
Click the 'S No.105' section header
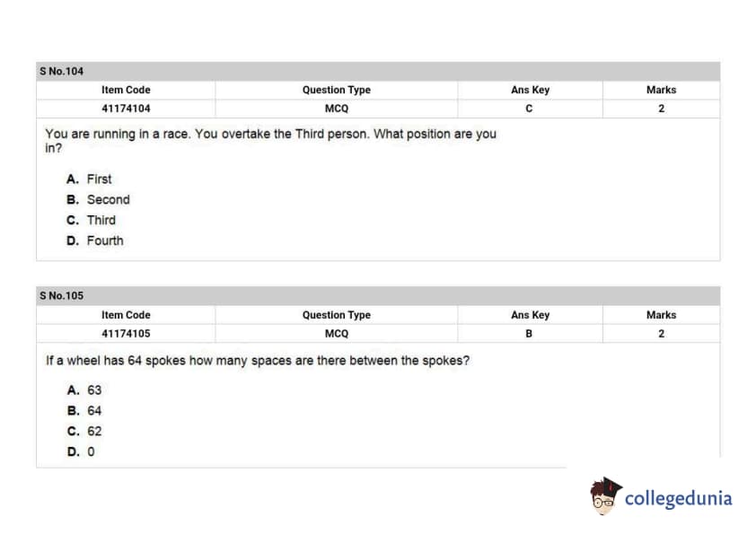point(62,295)
